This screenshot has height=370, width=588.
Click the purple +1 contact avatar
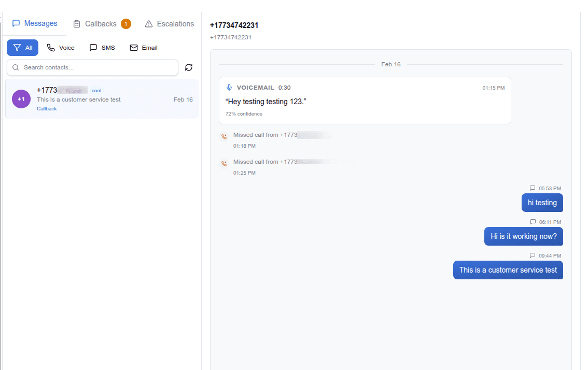click(x=21, y=99)
